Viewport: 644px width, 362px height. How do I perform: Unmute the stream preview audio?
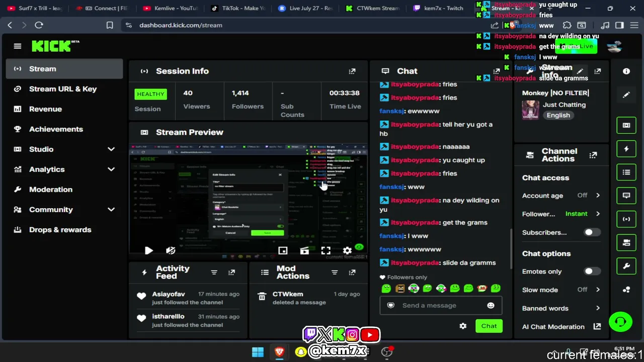pyautogui.click(x=171, y=250)
